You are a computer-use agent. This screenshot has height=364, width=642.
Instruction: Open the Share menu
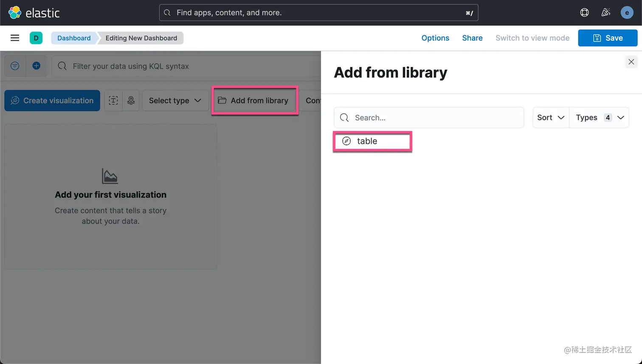472,38
